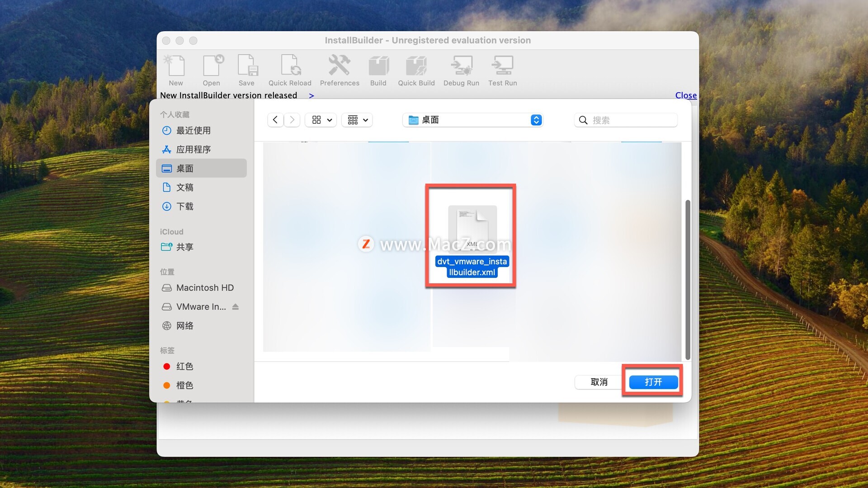Image resolution: width=868 pixels, height=488 pixels.
Task: Choose the 橙色 tag
Action: (x=201, y=385)
